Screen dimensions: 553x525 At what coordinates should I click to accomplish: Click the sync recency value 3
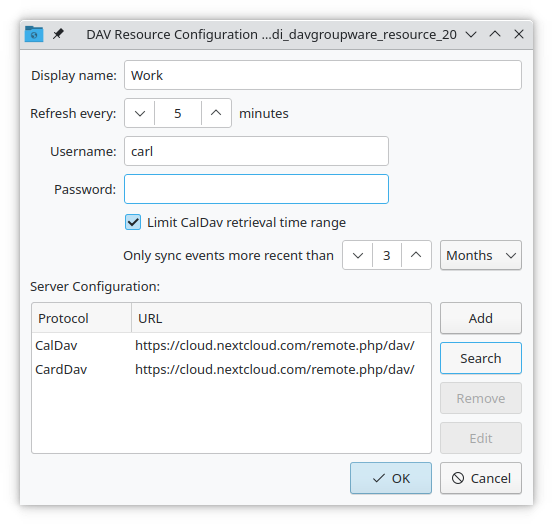point(387,255)
